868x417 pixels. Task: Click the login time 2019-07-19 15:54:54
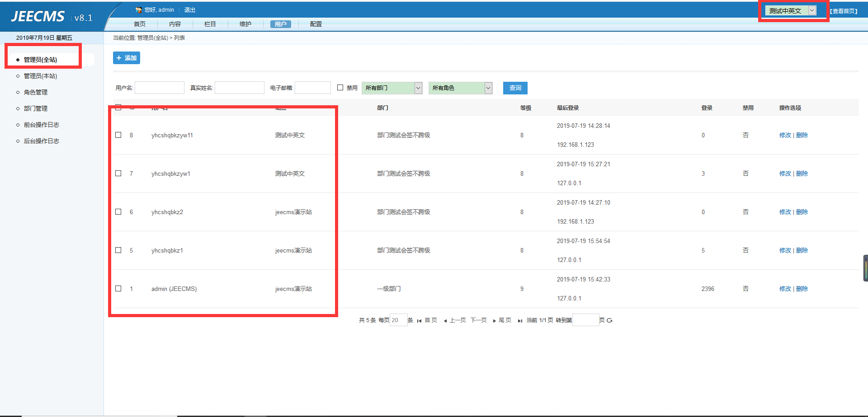click(584, 241)
